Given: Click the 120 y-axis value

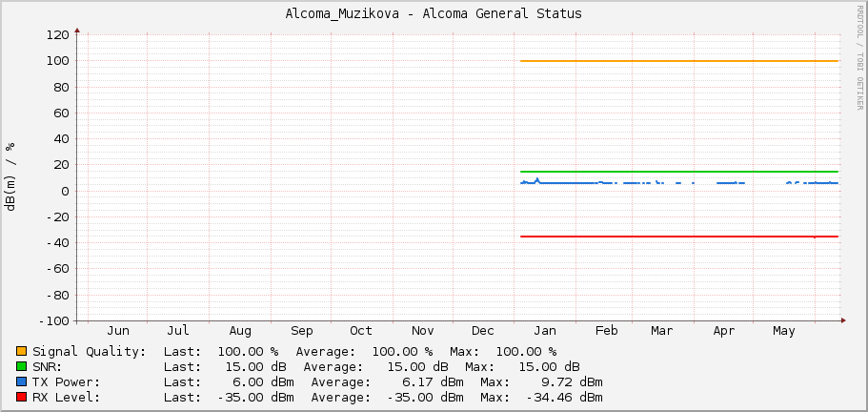Looking at the screenshot, I should tap(57, 35).
